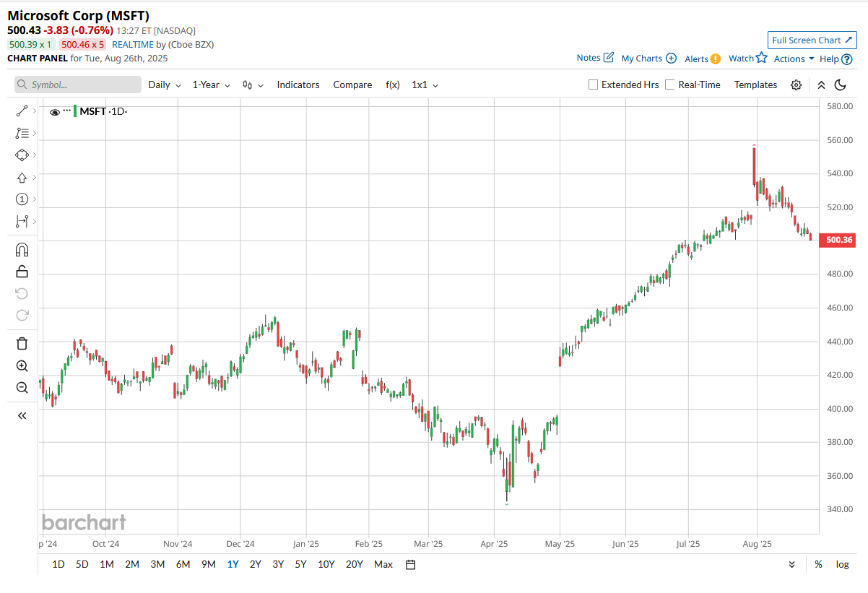The width and height of the screenshot is (868, 593).
Task: Toggle MSFT series visibility eye
Action: [x=55, y=112]
